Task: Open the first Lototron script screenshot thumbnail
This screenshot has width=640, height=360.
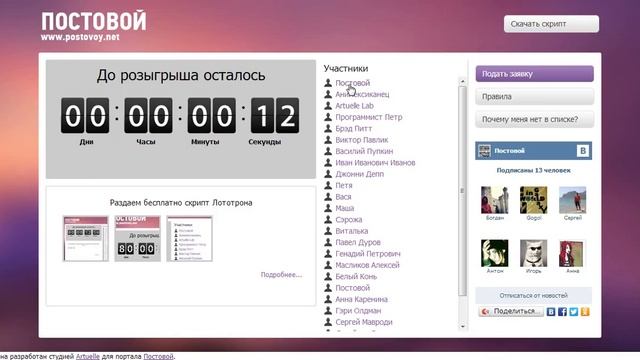Action: tap(86, 239)
